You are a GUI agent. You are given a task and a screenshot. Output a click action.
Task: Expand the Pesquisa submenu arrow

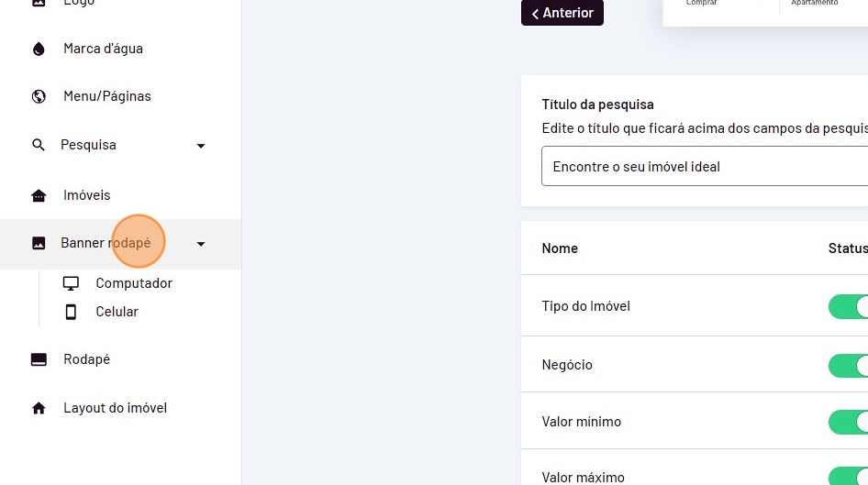(201, 146)
